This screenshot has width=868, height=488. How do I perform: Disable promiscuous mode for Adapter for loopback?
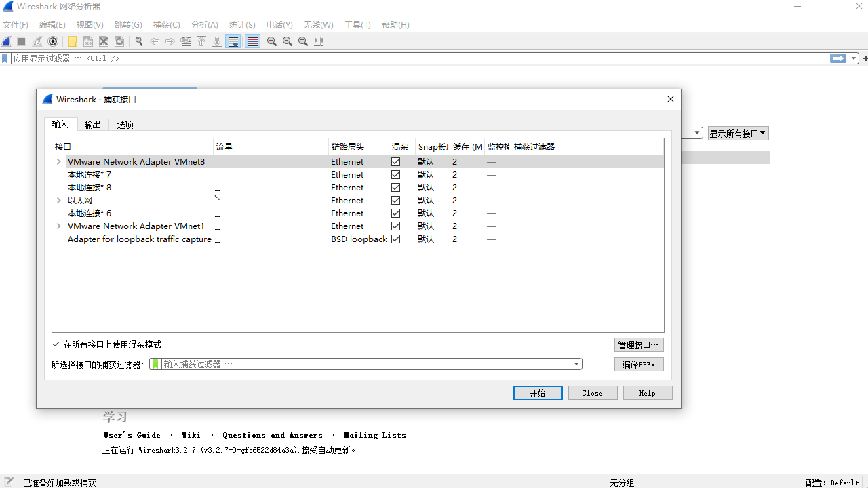[x=395, y=239]
